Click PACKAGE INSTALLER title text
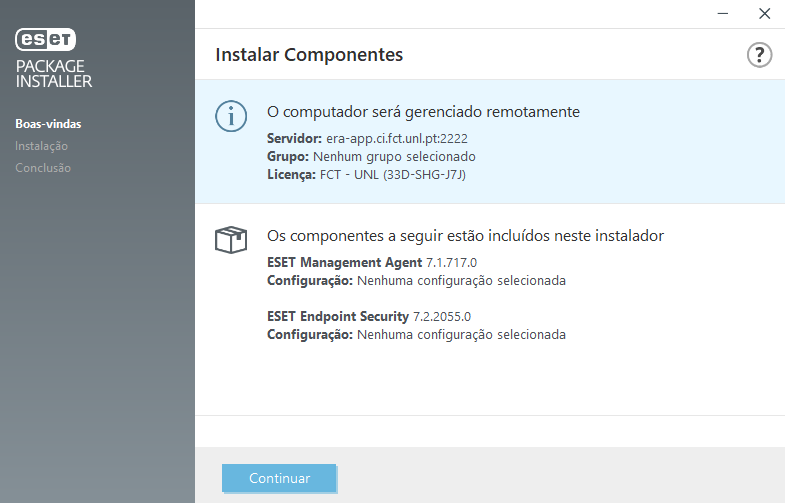785x503 pixels. tap(54, 74)
